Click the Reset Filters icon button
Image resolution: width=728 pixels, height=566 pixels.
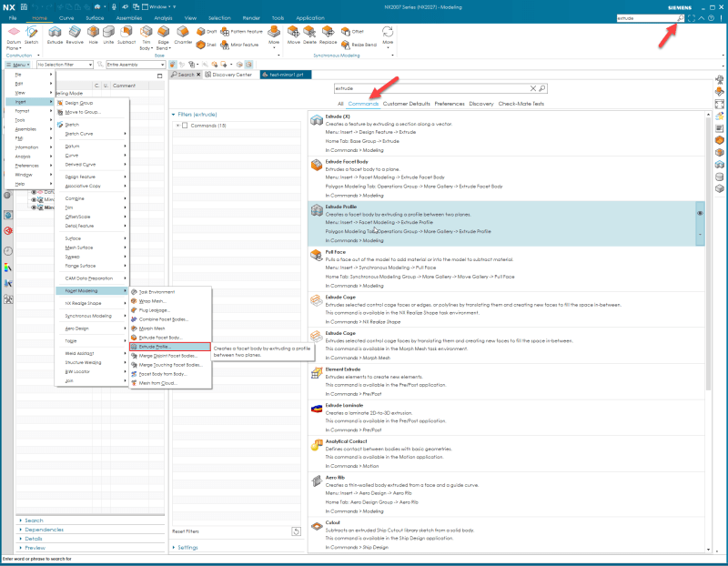tap(297, 531)
